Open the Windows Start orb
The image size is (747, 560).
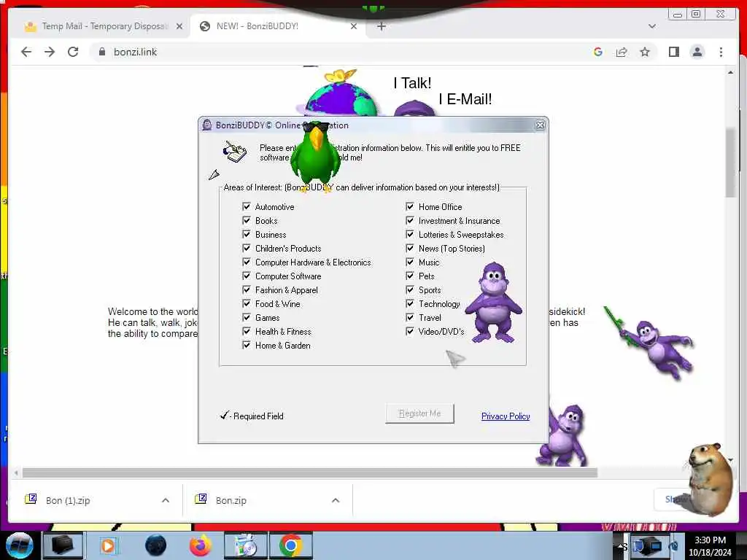tap(19, 545)
